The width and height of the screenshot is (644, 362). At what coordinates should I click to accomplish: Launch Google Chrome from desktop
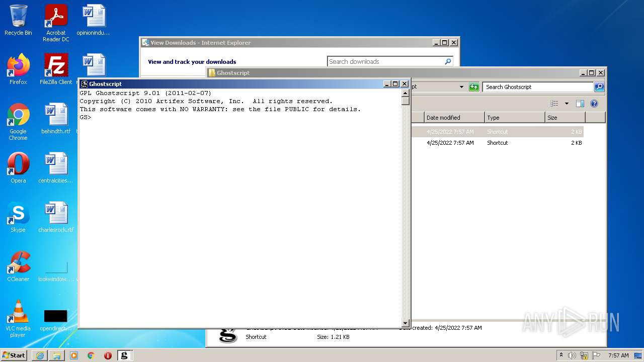[18, 122]
